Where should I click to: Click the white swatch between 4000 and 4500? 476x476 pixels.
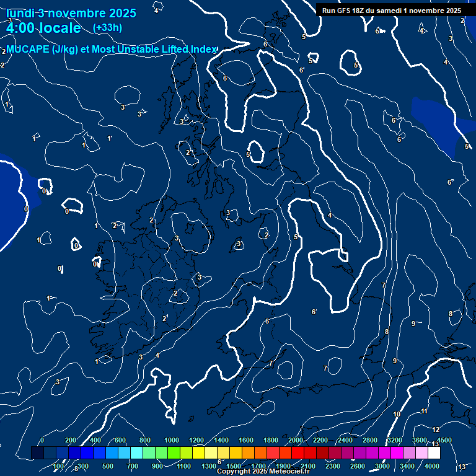tap(434, 452)
